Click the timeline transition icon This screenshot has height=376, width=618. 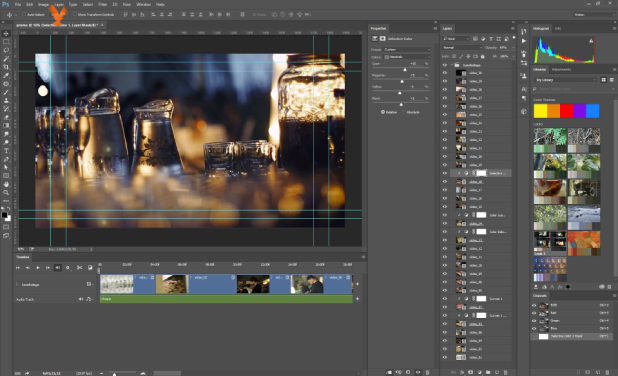coord(90,268)
